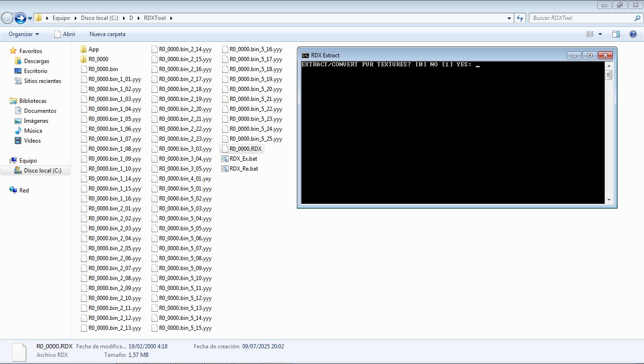Click Fecha de modificación value in details pane
The width and height of the screenshot is (644, 364).
coord(148,346)
